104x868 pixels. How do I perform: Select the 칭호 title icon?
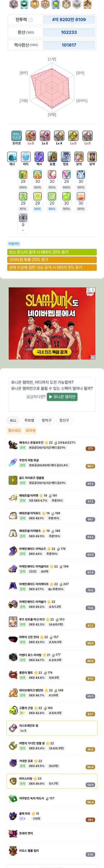point(66,157)
